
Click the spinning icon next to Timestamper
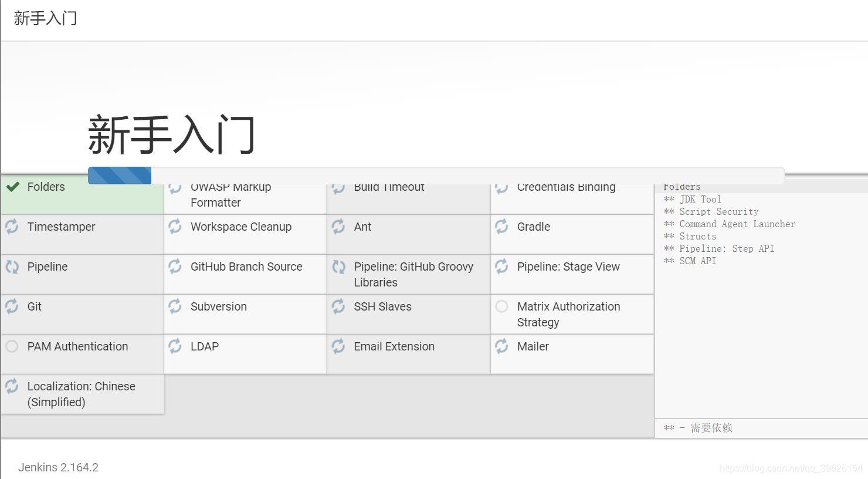coord(12,227)
